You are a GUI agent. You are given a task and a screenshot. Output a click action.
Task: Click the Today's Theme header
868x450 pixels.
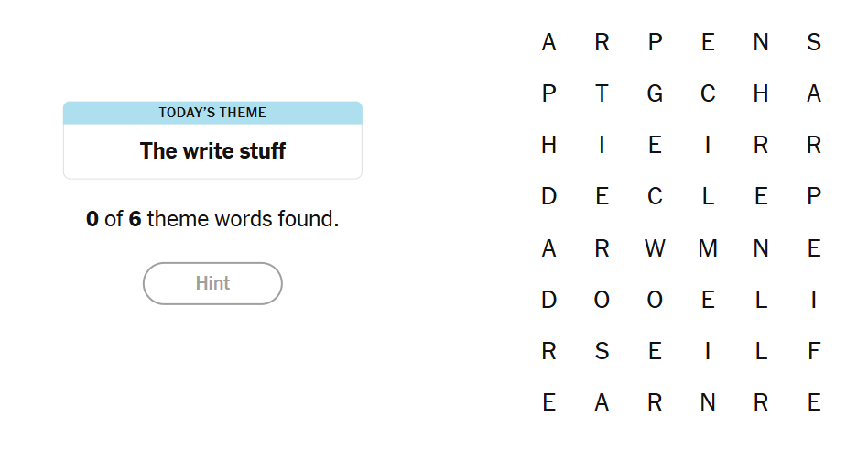tap(212, 113)
